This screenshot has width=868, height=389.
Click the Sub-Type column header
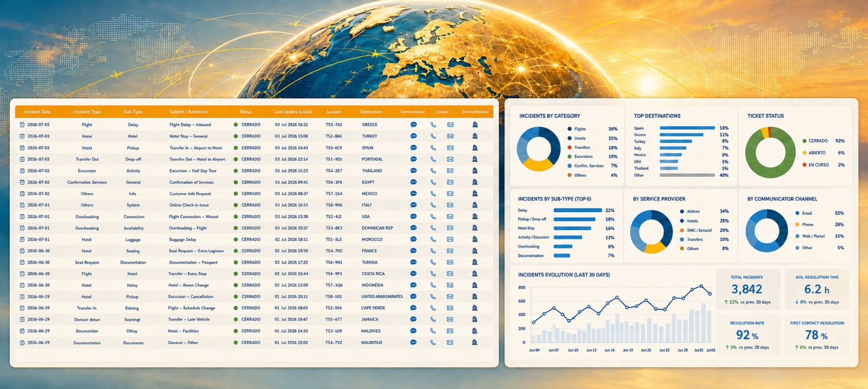(133, 112)
